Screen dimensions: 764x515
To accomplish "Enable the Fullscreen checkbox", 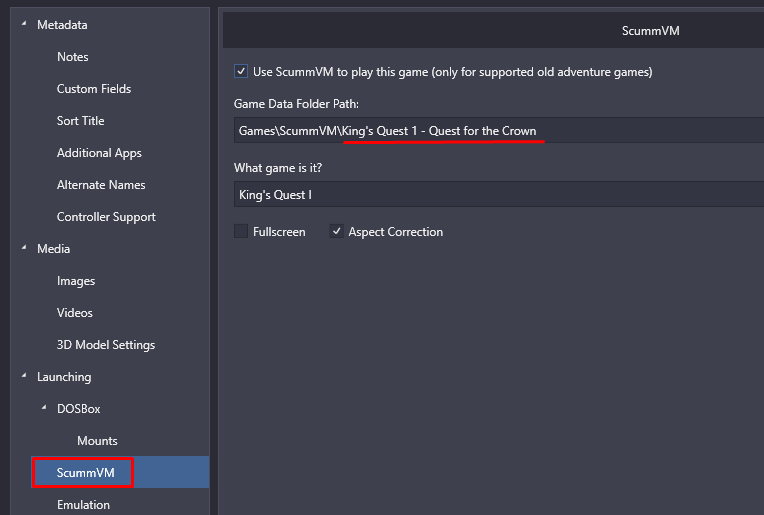I will (241, 231).
